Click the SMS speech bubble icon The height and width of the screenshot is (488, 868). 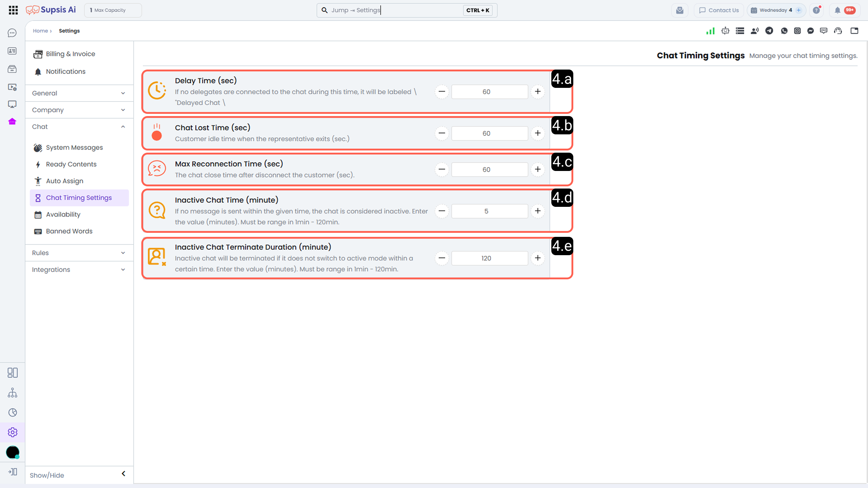pos(824,31)
